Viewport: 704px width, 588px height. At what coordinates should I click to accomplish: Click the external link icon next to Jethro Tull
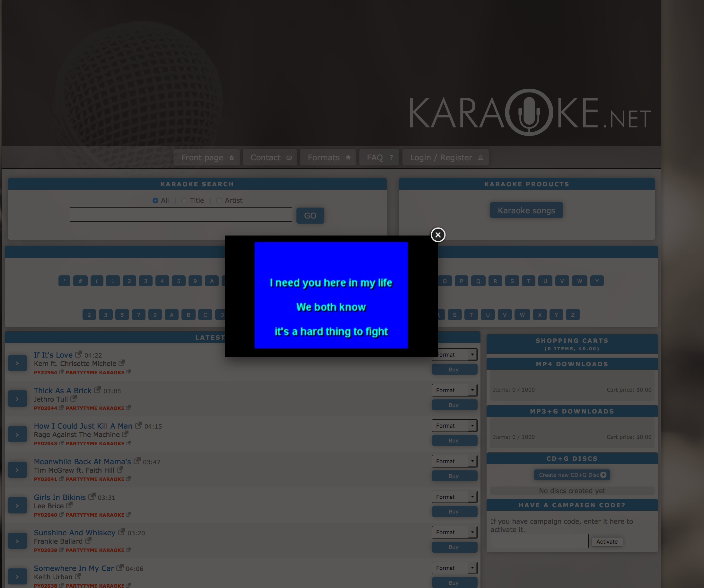(74, 398)
